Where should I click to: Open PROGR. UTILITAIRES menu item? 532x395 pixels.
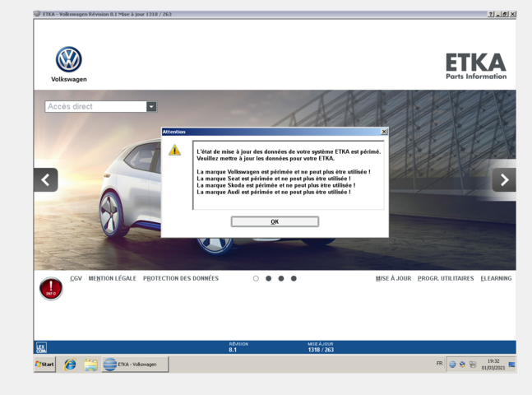point(446,278)
